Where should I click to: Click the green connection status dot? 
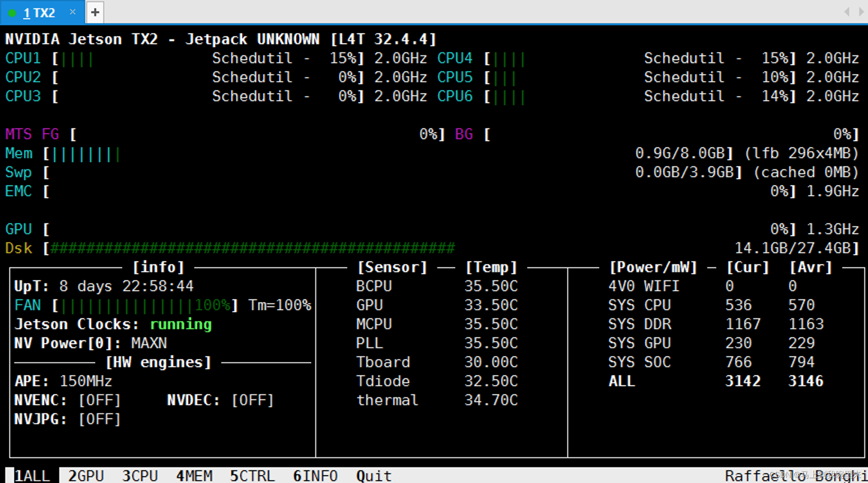click(13, 13)
